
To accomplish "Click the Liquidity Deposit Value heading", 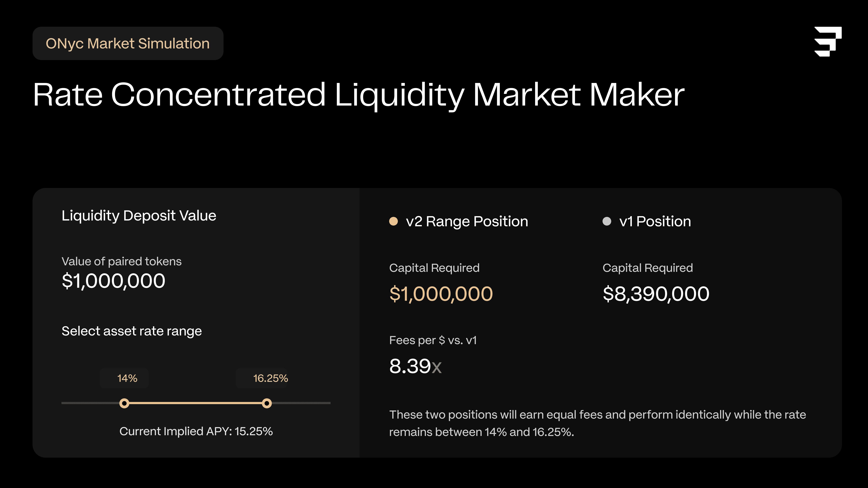I will pos(139,216).
